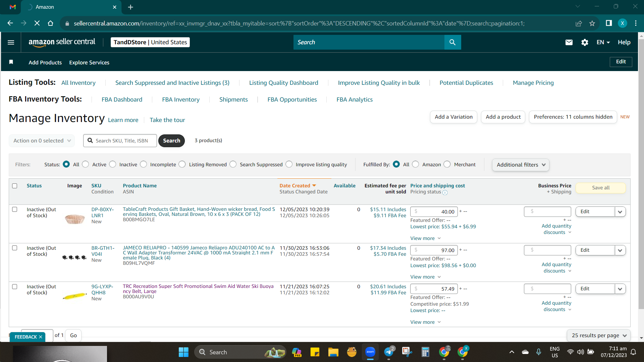Open Calculator from the taskbar
644x362 pixels.
point(425,352)
